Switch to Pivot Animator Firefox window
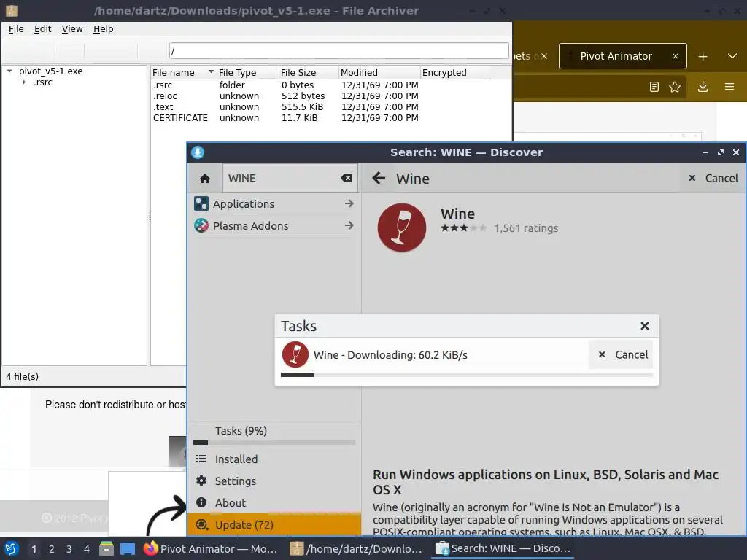The image size is (747, 560). click(x=211, y=548)
